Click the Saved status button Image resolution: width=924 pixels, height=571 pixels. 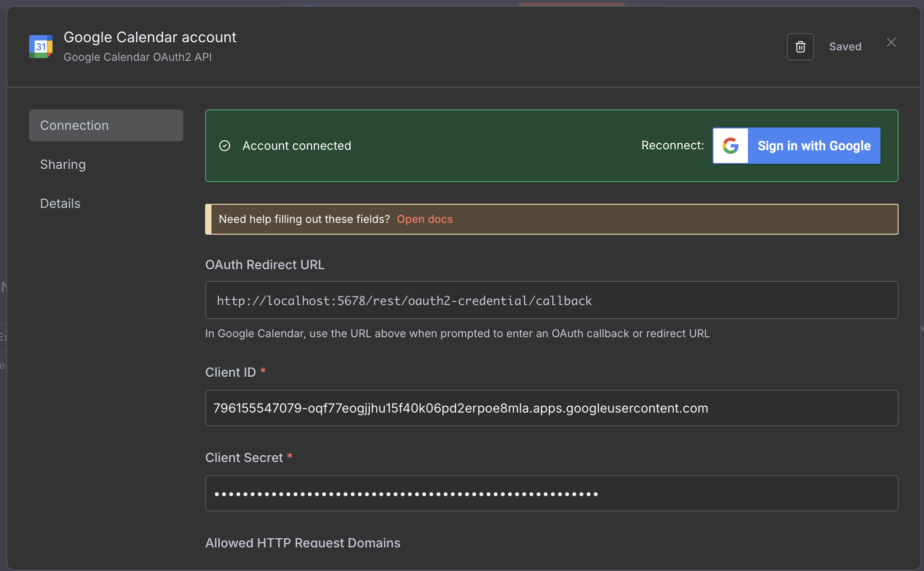(845, 47)
